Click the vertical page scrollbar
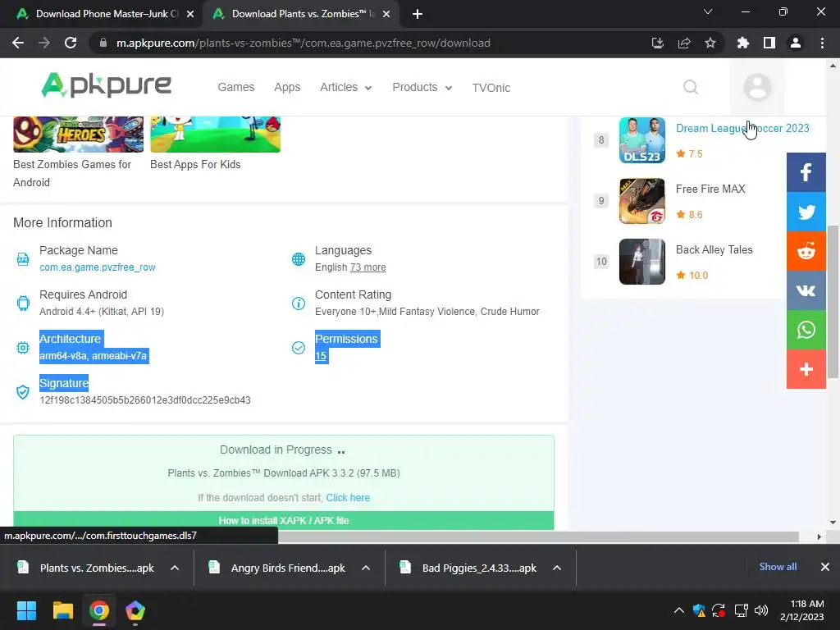This screenshot has width=840, height=630. [833, 302]
